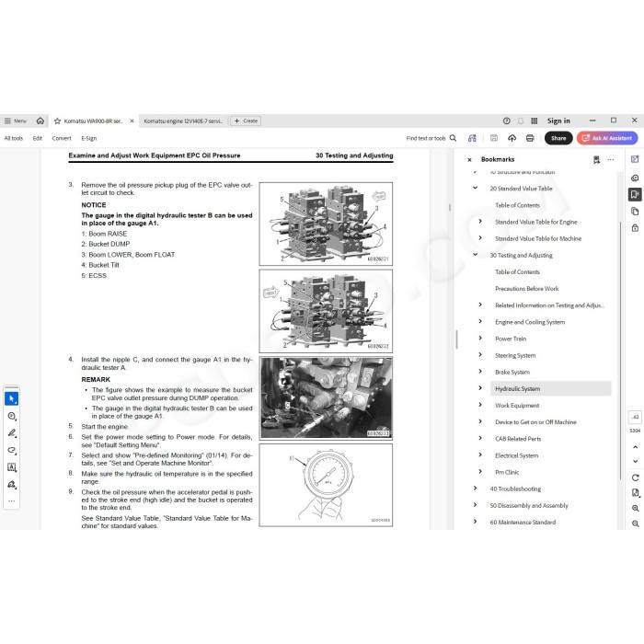The width and height of the screenshot is (644, 644).
Task: Click the Create button
Action: pyautogui.click(x=246, y=121)
